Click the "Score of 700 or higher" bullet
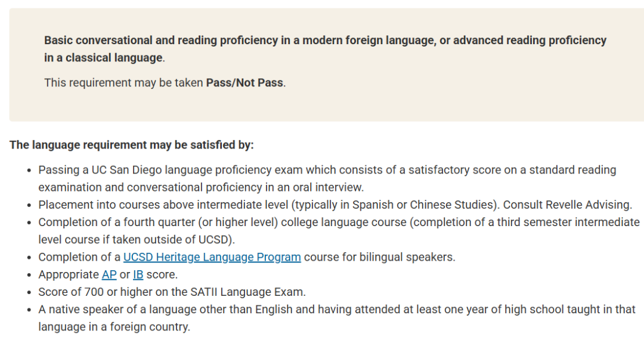The image size is (644, 340). tap(172, 292)
